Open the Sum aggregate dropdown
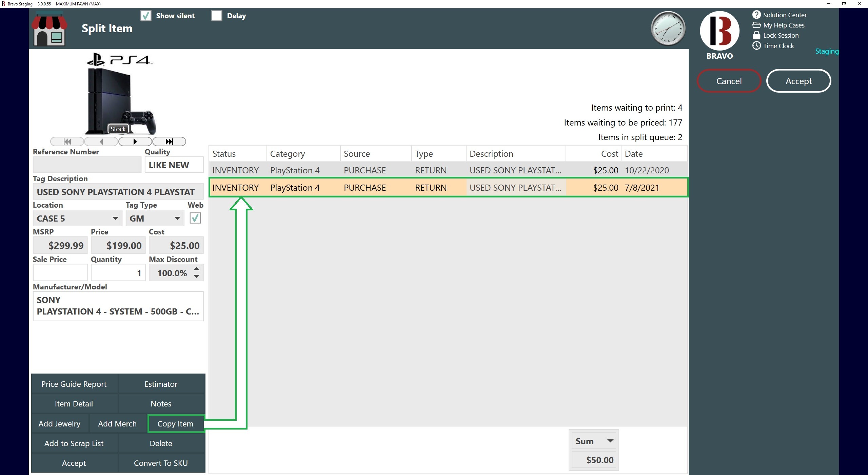This screenshot has width=868, height=475. point(595,441)
